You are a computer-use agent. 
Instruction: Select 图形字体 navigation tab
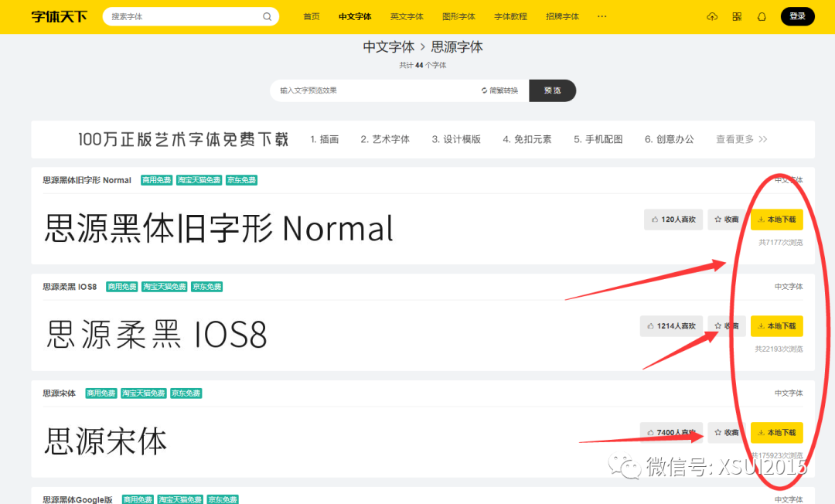458,16
